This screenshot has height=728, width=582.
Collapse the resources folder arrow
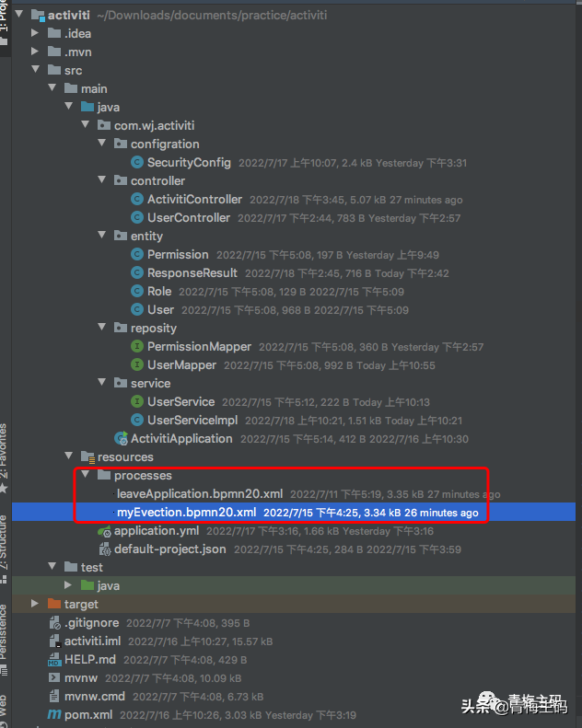(x=69, y=456)
